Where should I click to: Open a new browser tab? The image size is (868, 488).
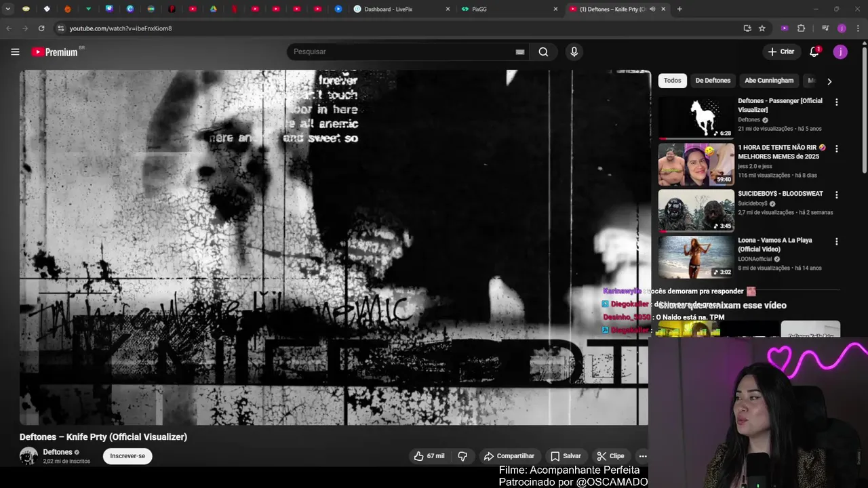679,9
